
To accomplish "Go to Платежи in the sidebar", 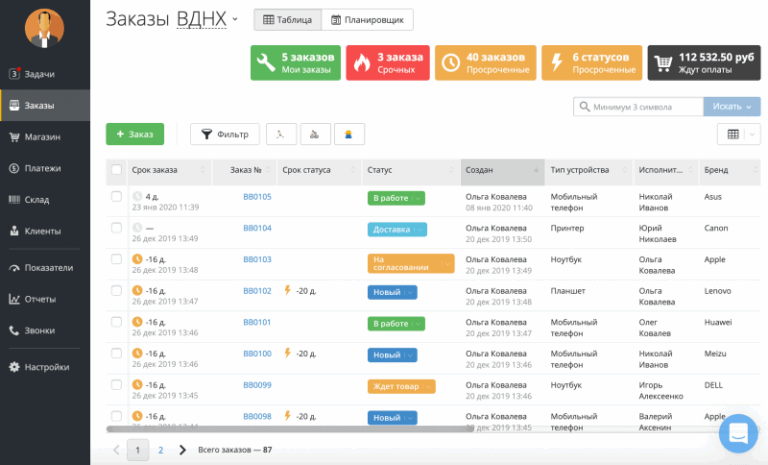I will point(42,168).
